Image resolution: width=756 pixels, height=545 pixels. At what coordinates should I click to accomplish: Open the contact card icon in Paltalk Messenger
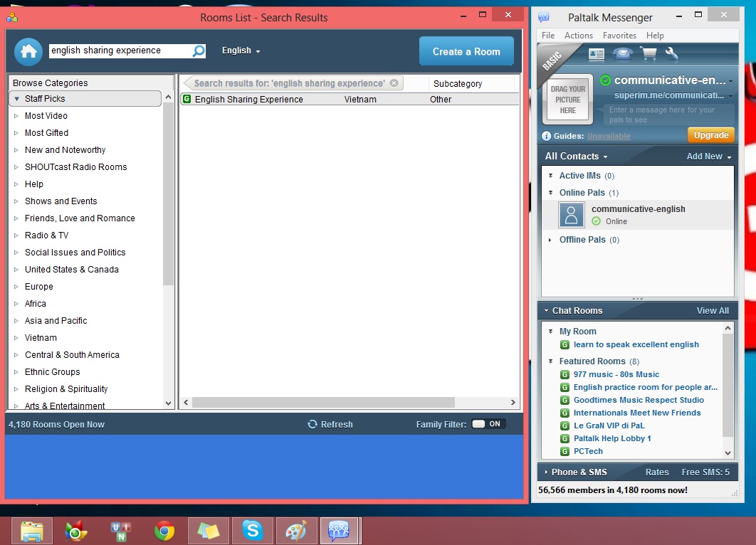(597, 55)
